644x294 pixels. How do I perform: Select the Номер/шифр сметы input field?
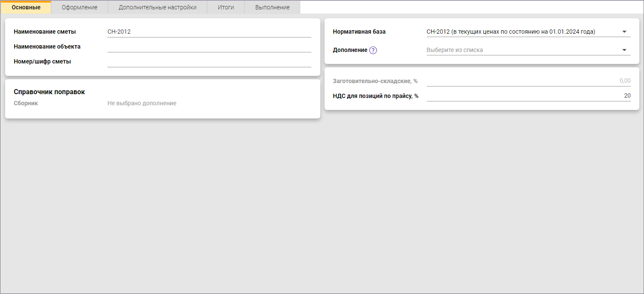209,61
